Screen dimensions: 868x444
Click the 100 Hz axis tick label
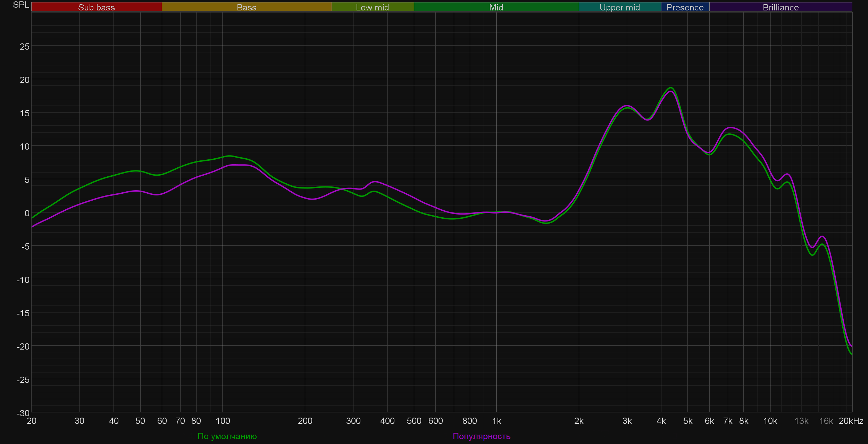tap(223, 421)
